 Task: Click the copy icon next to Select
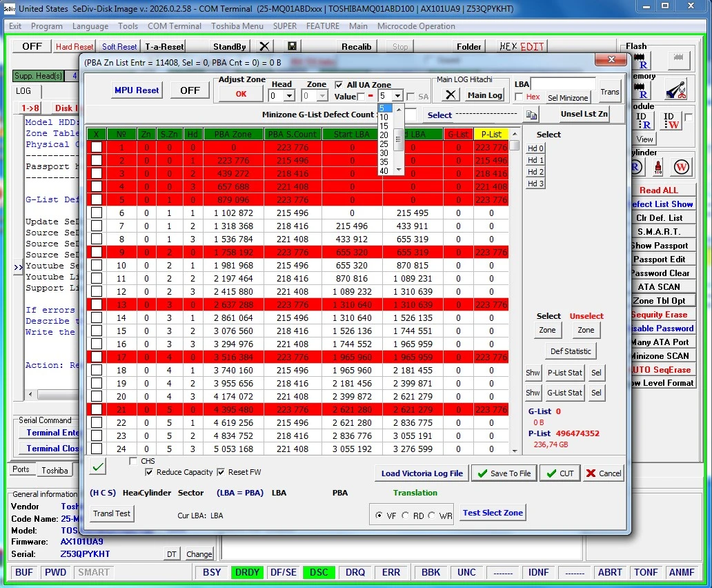click(x=532, y=115)
